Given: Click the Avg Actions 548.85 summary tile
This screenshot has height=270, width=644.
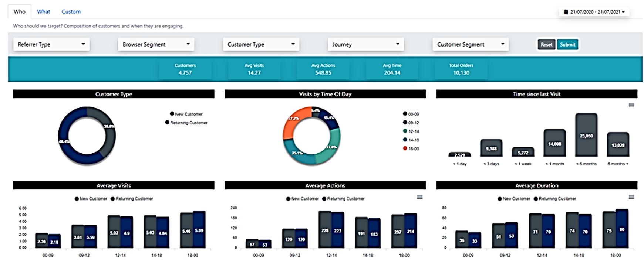Looking at the screenshot, I should (323, 69).
